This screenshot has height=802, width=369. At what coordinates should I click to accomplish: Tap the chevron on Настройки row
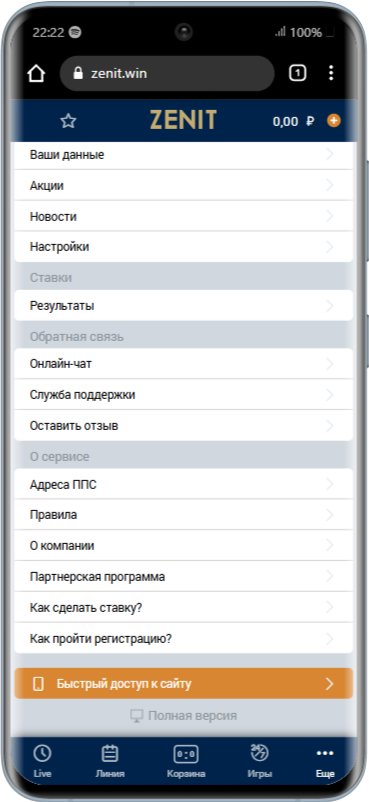pyautogui.click(x=330, y=247)
